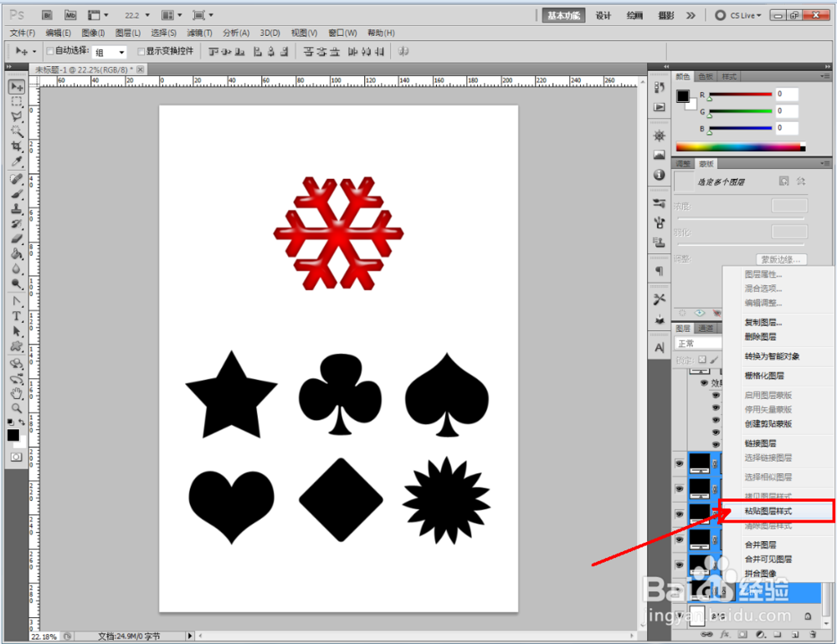Select the History Brush tool
Viewport: 837px width, 644px height.
click(x=17, y=223)
